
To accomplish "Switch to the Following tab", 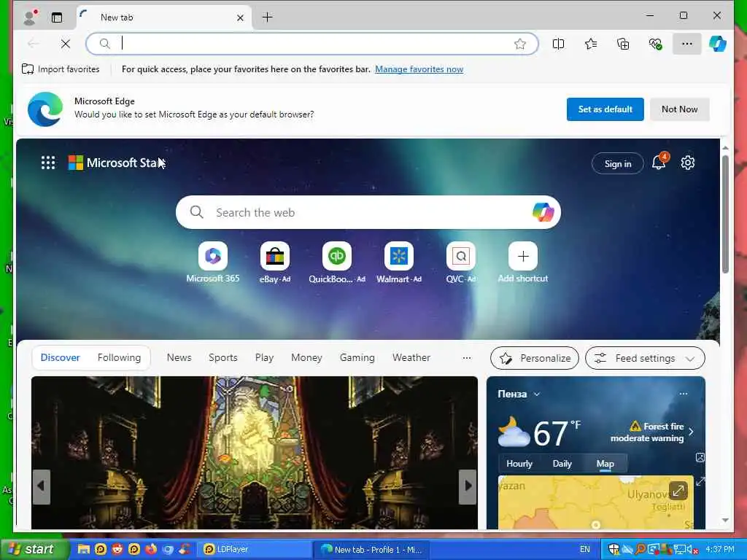I will (119, 357).
